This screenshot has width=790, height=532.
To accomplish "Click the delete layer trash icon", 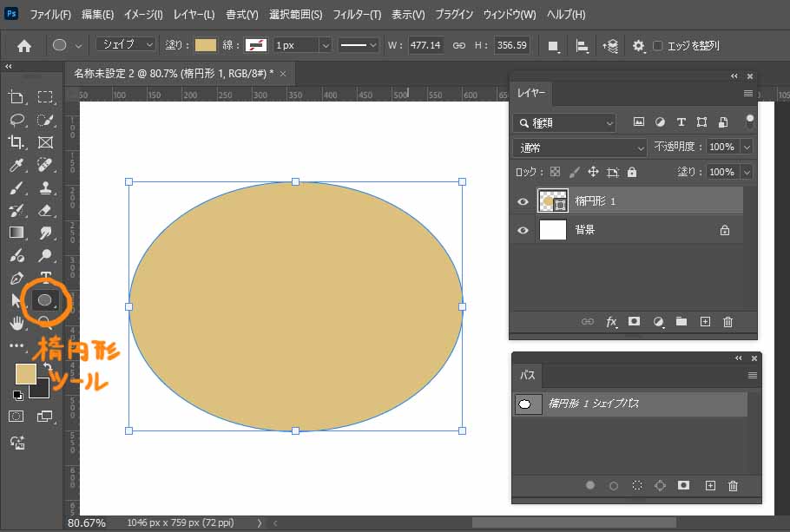I will click(727, 322).
